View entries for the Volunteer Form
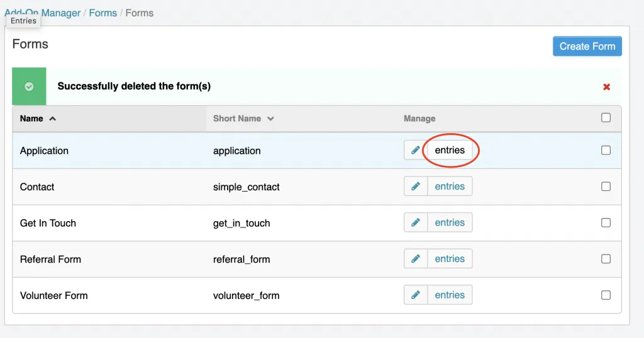Screen dimensions: 644x338 coord(450,295)
